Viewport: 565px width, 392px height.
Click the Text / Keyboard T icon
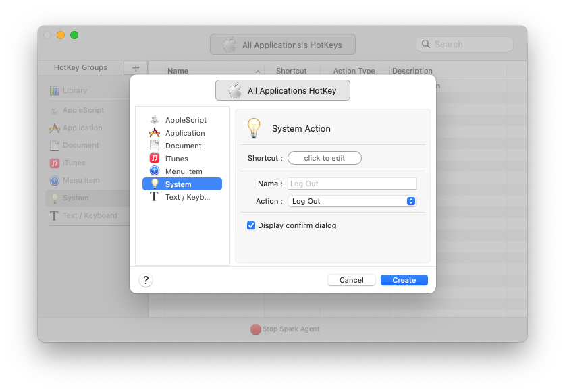tap(155, 197)
